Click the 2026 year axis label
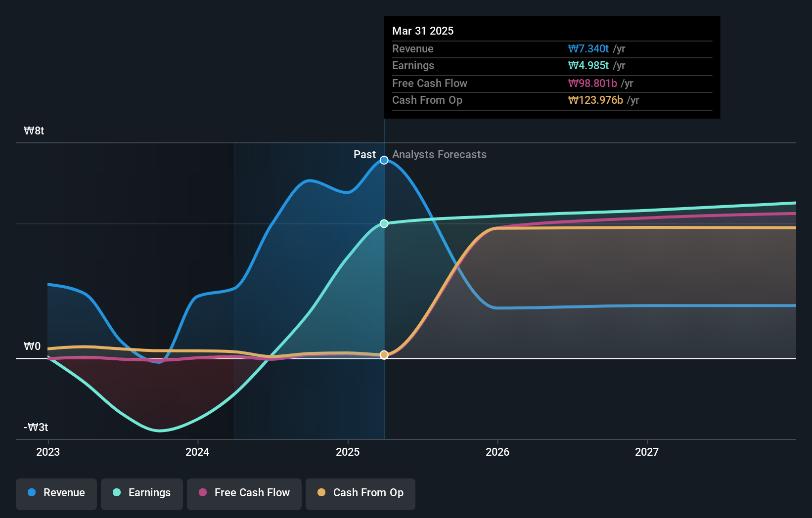812x518 pixels. pyautogui.click(x=498, y=452)
